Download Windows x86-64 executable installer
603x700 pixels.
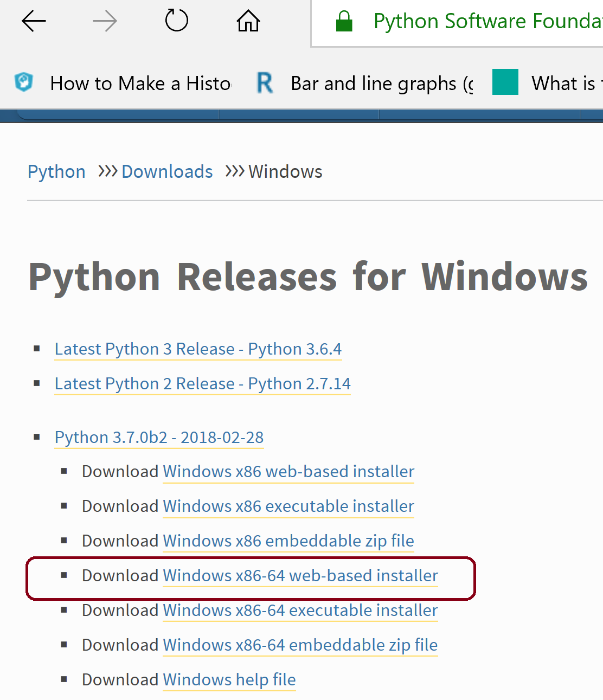[x=300, y=611]
